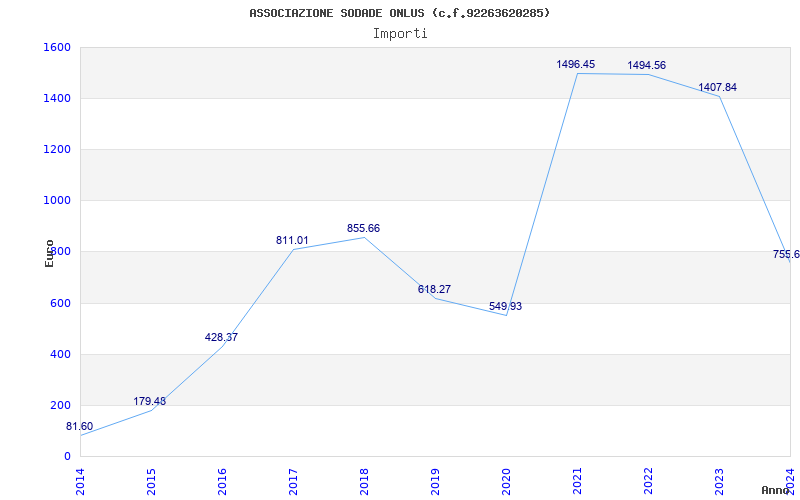
Task: Click the 2015 x-axis year label
Action: coord(152,481)
